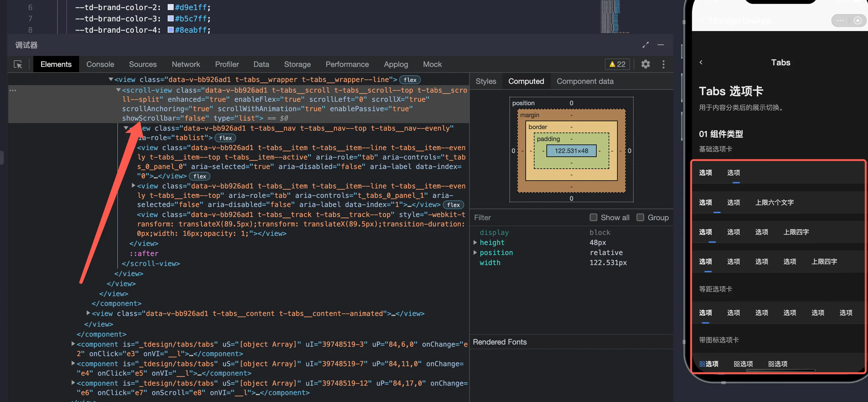
Task: Tap the simulator capsule more-options dots
Action: point(840,21)
